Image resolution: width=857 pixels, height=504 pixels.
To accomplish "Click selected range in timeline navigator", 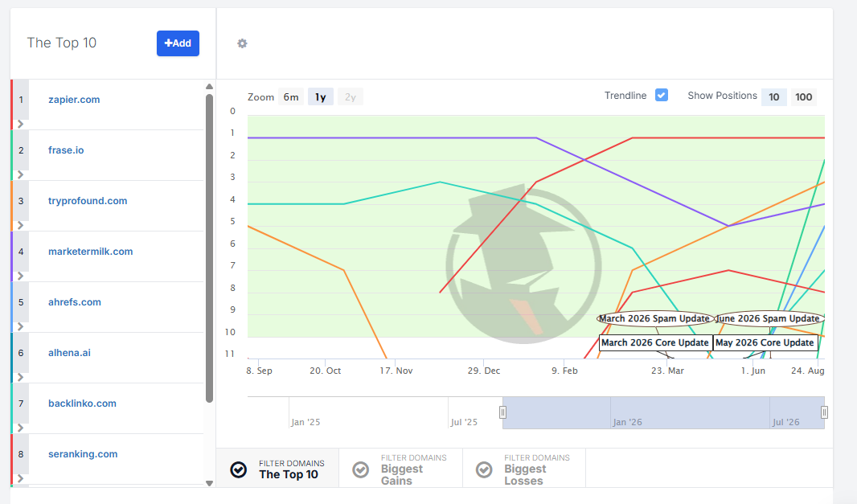I will [663, 412].
